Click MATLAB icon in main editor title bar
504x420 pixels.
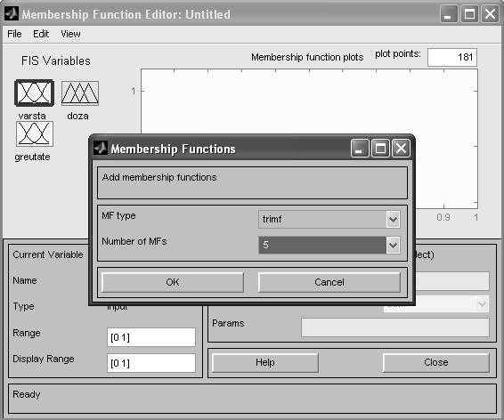12,14
